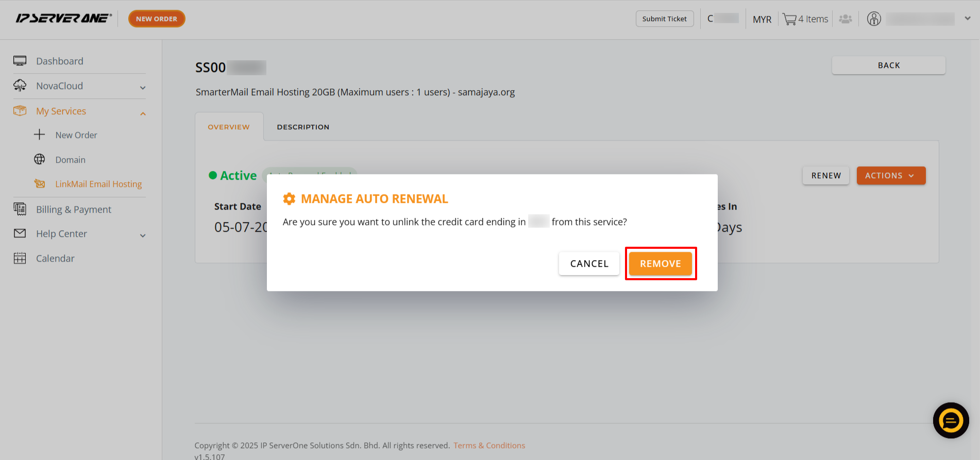980x460 pixels.
Task: Expand the NovaCloud menu chevron
Action: click(x=143, y=88)
